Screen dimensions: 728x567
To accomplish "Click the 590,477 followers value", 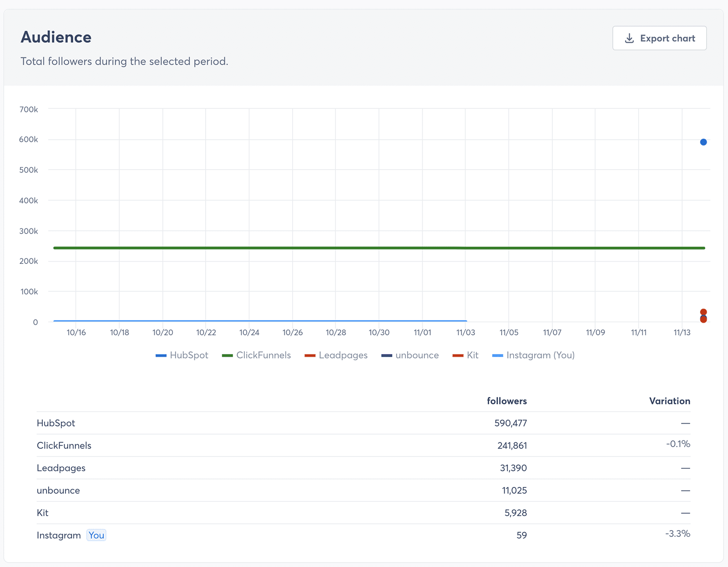I will pyautogui.click(x=511, y=423).
